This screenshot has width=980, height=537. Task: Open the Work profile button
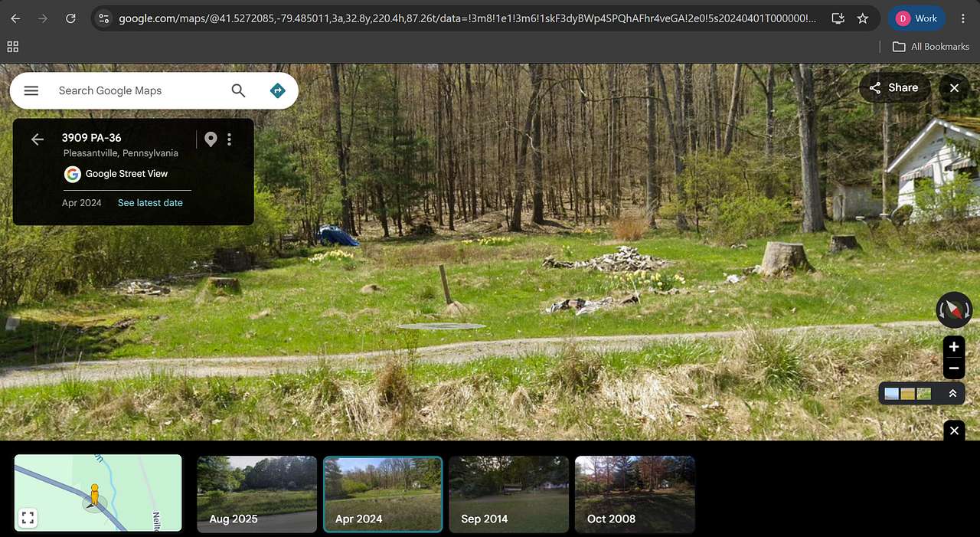click(x=916, y=18)
